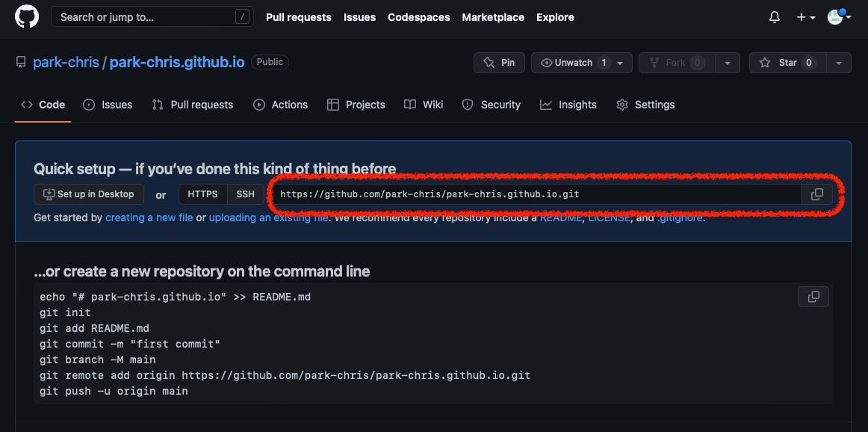The image size is (868, 432).
Task: Copy the command line snippet
Action: 813,297
